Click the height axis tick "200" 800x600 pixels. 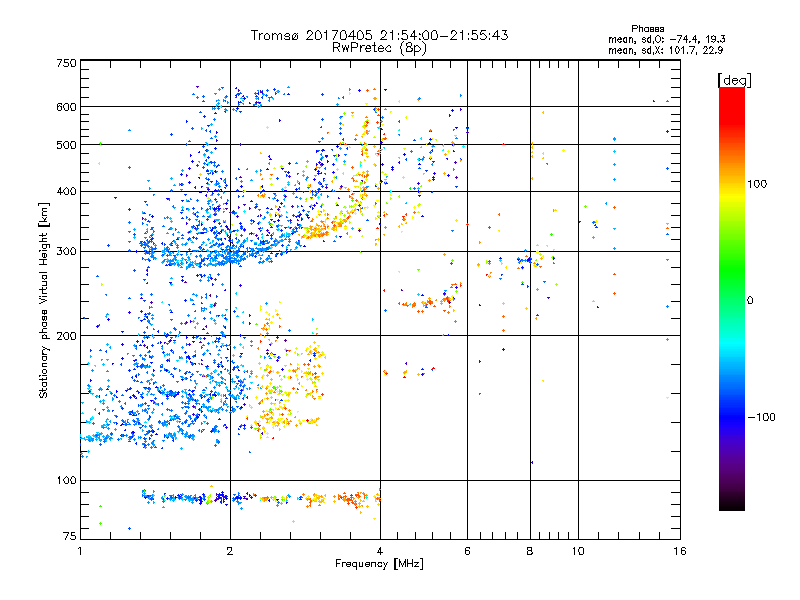(66, 336)
